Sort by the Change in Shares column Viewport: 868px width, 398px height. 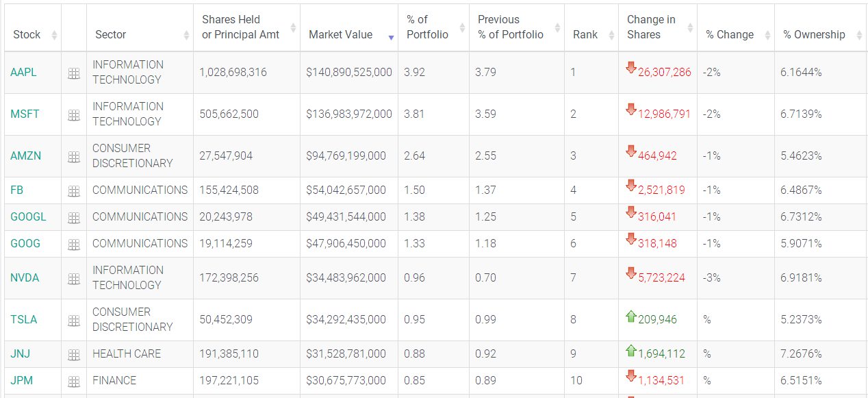pyautogui.click(x=650, y=27)
